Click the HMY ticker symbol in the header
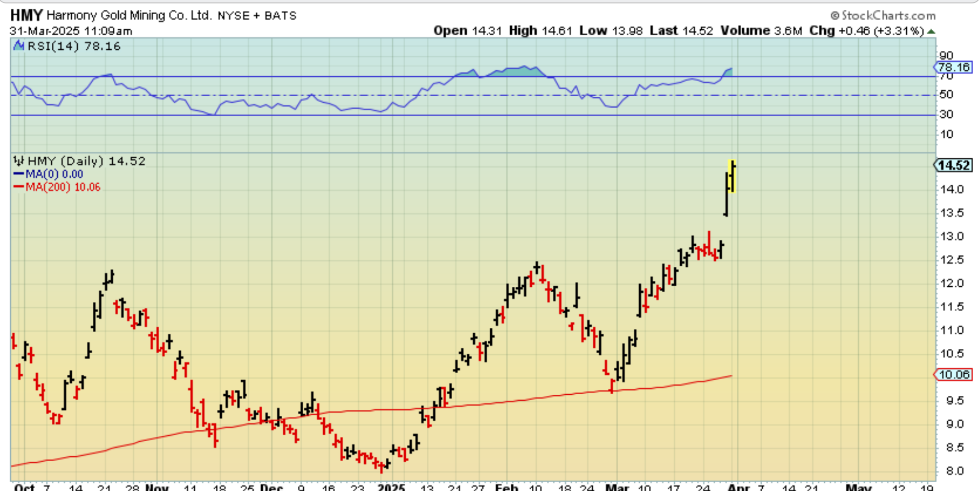The height and width of the screenshot is (491, 980). [x=26, y=15]
